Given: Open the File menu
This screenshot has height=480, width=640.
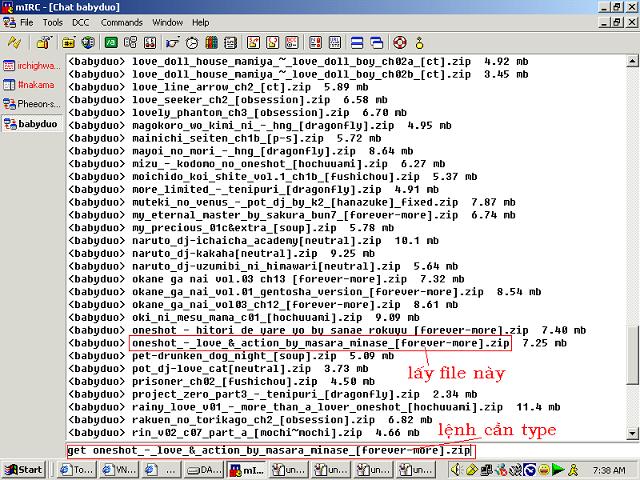Looking at the screenshot, I should coord(27,22).
